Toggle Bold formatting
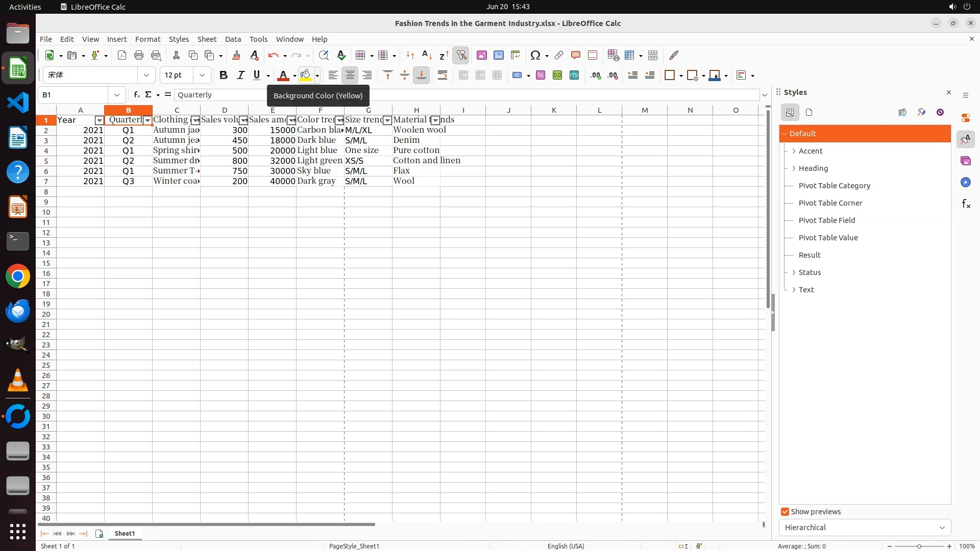Image resolution: width=980 pixels, height=551 pixels. coord(223,76)
